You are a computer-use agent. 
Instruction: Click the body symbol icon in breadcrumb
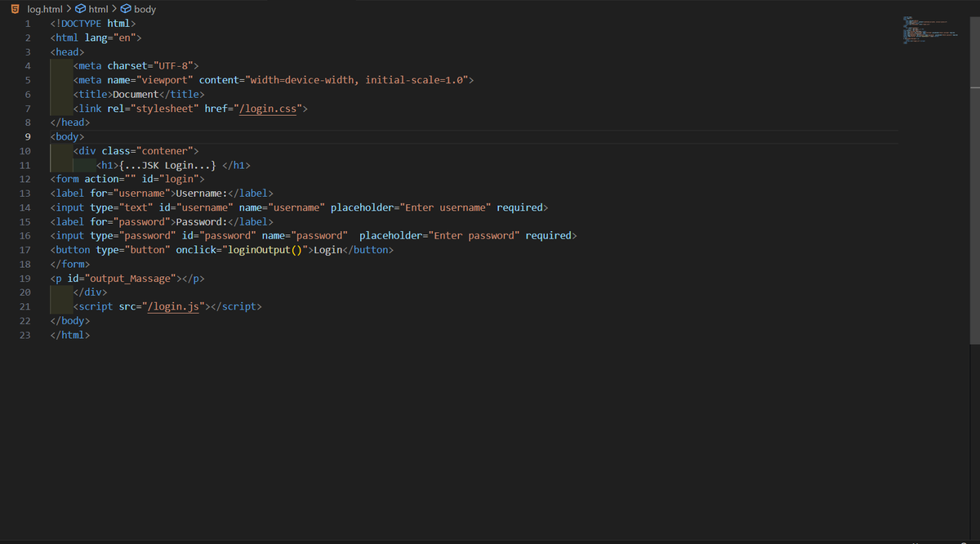(x=126, y=9)
